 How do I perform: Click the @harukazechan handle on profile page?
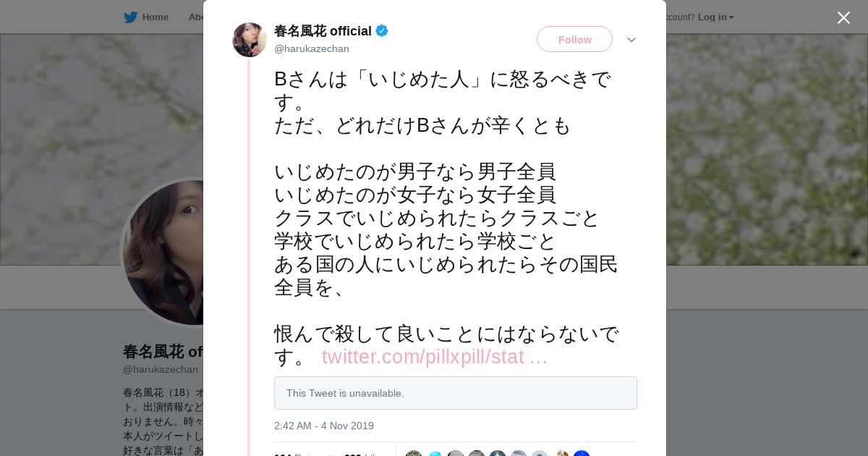(161, 369)
